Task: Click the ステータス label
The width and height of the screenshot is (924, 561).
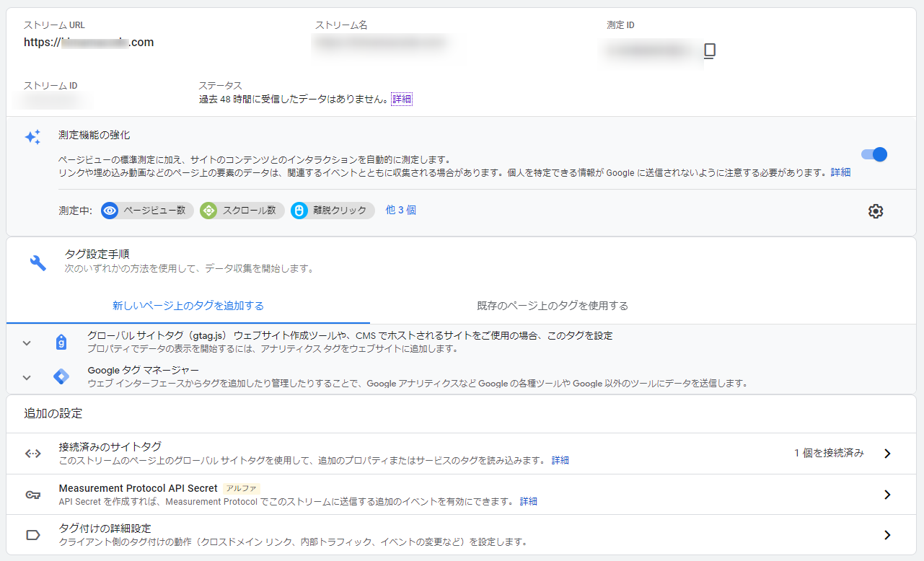Action: [x=221, y=86]
